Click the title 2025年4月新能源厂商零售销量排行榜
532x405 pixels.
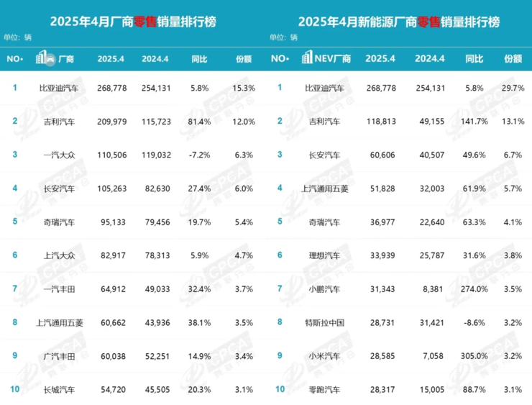click(x=399, y=22)
